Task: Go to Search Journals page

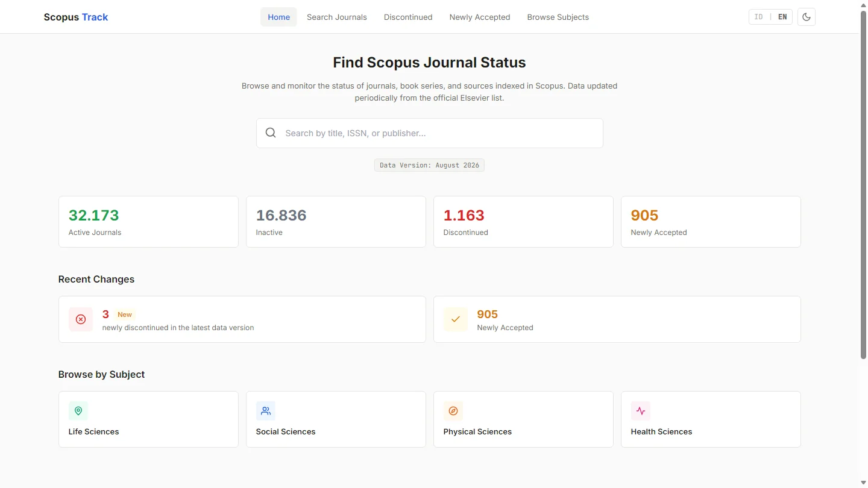Action: click(x=337, y=17)
